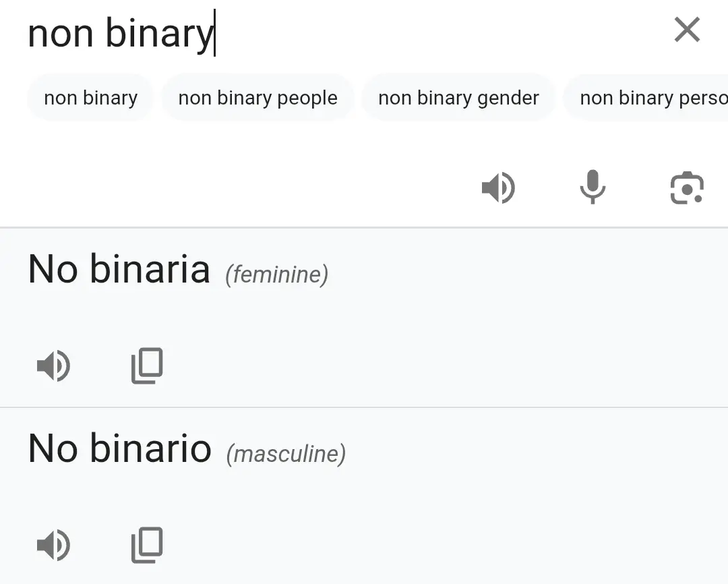728x584 pixels.
Task: Open camera translation
Action: click(687, 187)
